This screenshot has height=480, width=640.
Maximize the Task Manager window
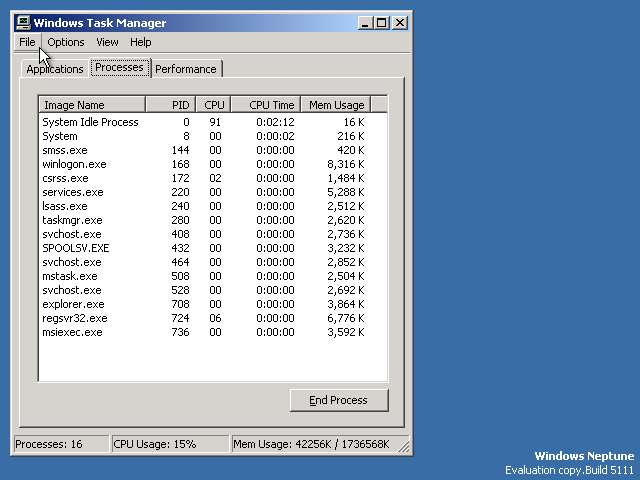(x=382, y=23)
